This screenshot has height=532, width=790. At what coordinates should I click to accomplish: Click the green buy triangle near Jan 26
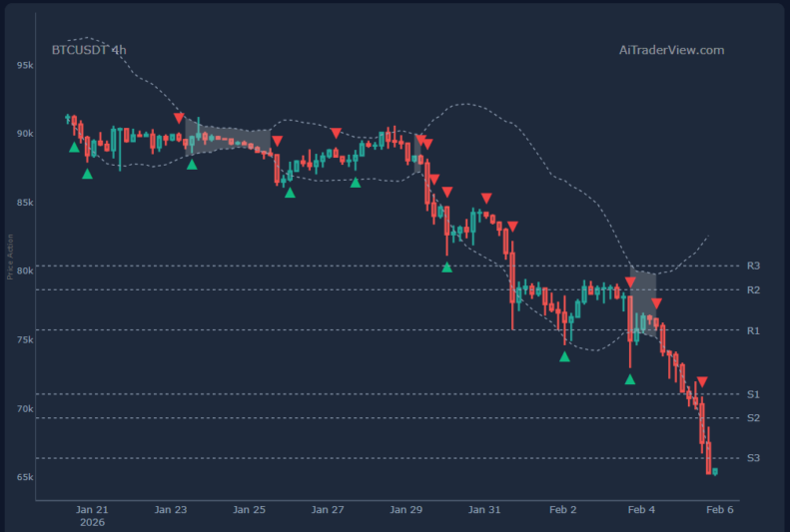pyautogui.click(x=290, y=192)
